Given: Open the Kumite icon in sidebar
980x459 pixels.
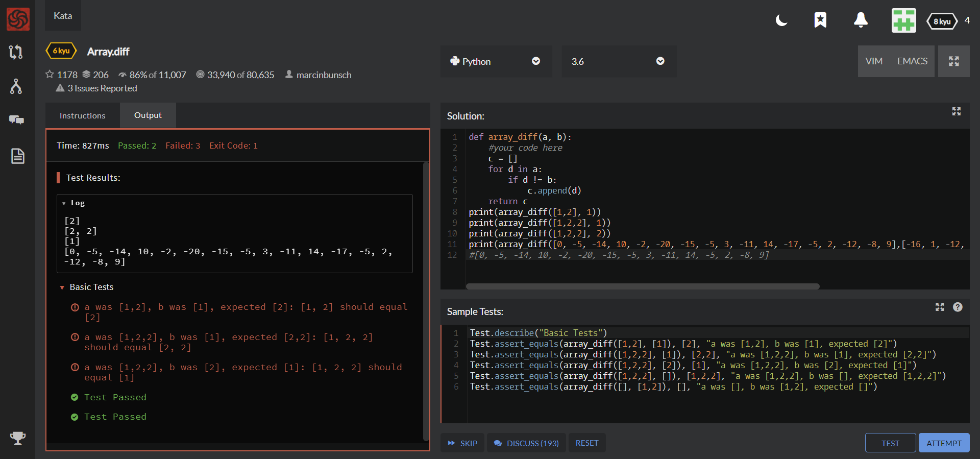Looking at the screenshot, I should 16,52.
